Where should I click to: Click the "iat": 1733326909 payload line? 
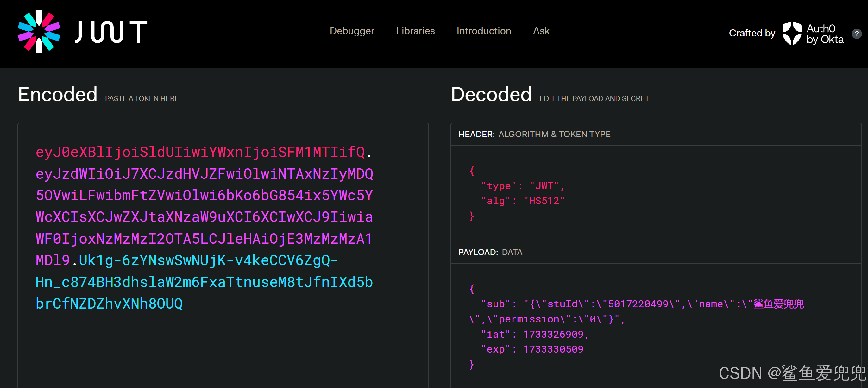click(535, 334)
